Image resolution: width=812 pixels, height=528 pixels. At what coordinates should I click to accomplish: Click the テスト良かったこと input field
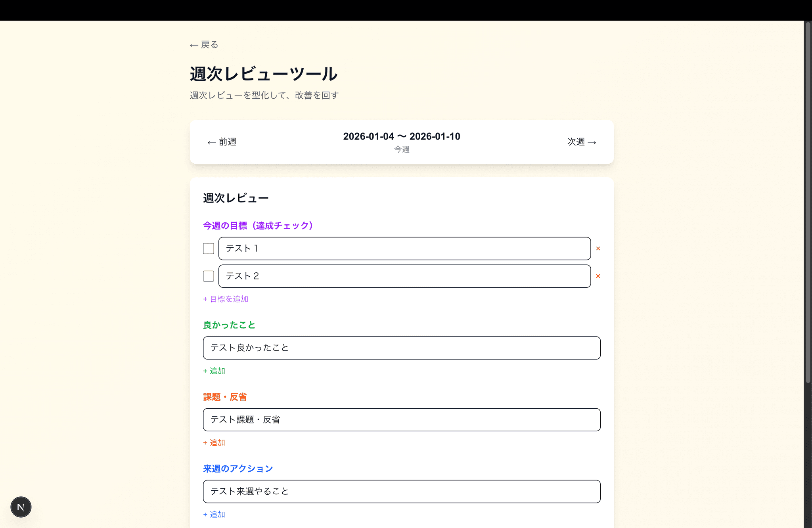point(402,348)
